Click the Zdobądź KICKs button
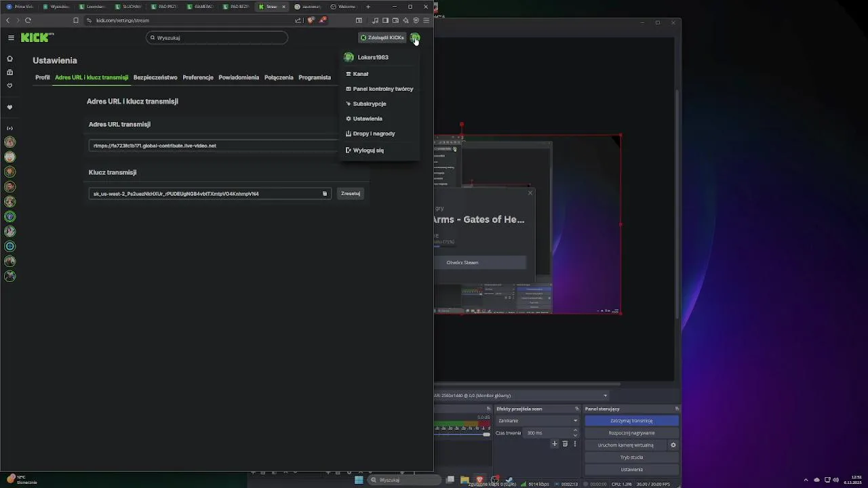The height and width of the screenshot is (488, 868). 382,38
